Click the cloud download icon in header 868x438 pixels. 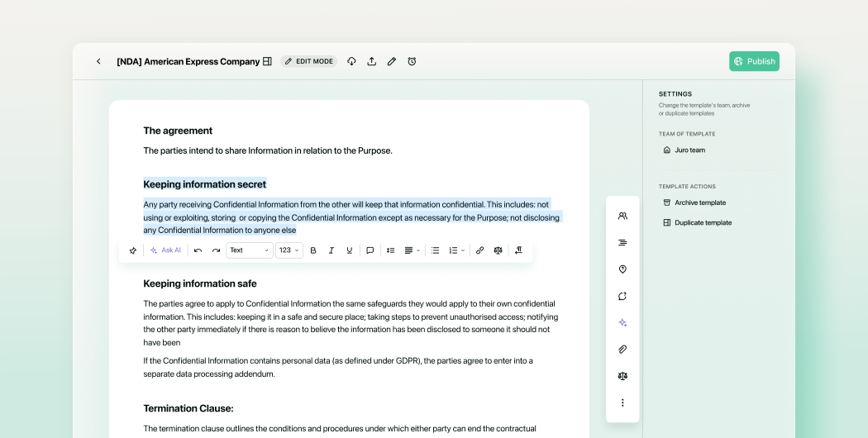[x=351, y=61]
